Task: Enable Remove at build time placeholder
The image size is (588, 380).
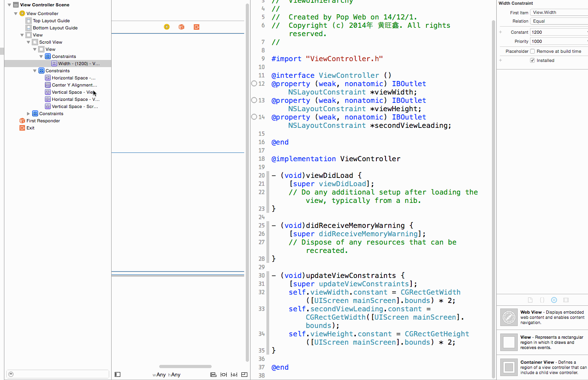Action: [532, 51]
